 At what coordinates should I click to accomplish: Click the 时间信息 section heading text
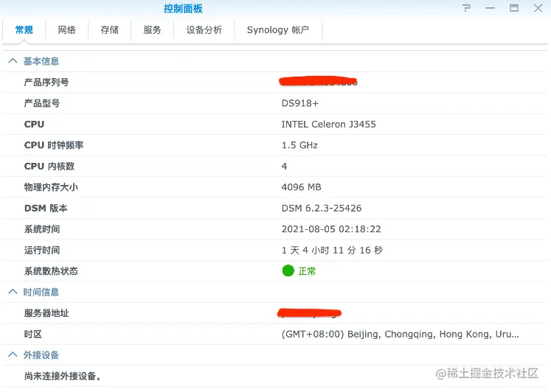pyautogui.click(x=41, y=292)
